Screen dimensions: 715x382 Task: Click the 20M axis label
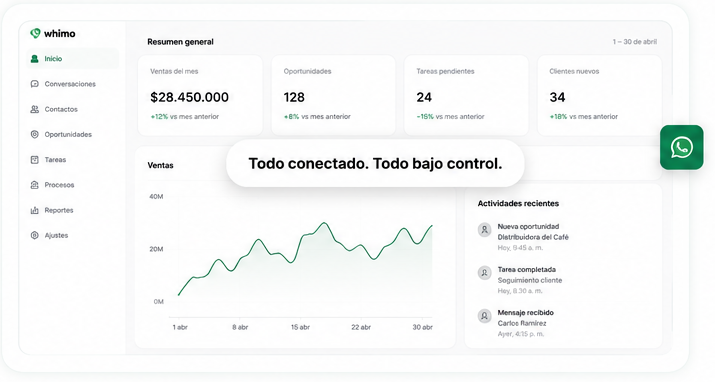tap(156, 249)
